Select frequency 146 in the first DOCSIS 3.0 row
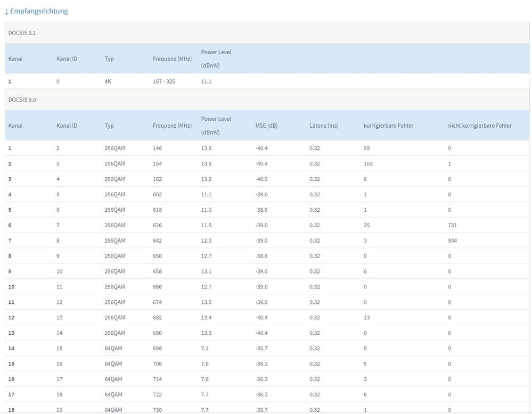Viewport: 532px width, 414px height. point(157,148)
